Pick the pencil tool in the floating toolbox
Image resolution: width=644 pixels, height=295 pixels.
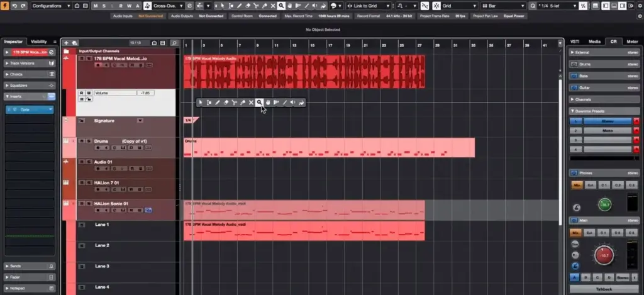point(217,103)
